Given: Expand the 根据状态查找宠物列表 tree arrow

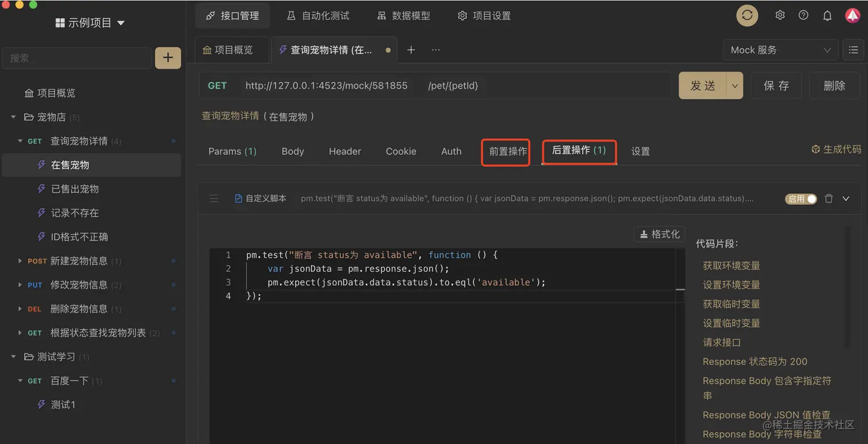Looking at the screenshot, I should coord(21,333).
